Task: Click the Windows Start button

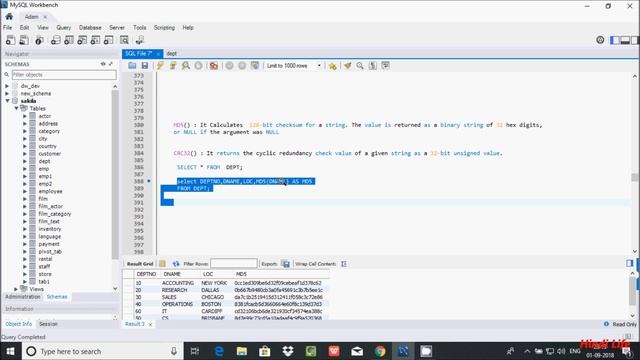Action: click(x=10, y=351)
